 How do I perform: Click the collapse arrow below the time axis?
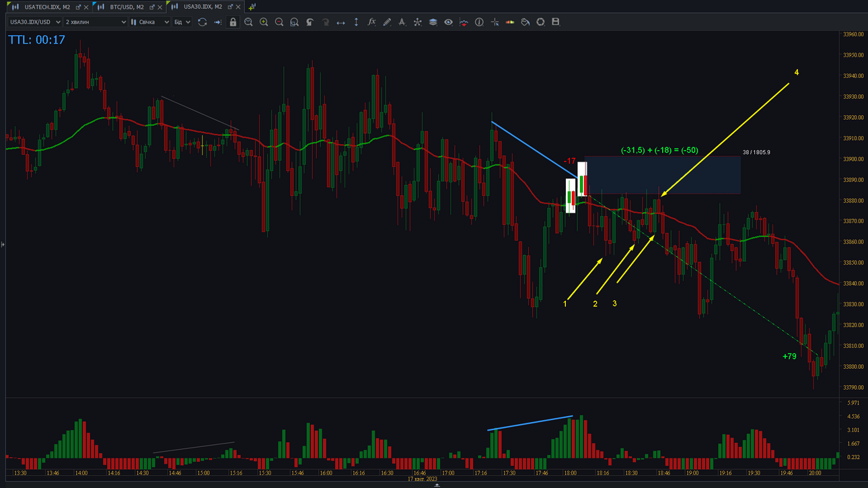tap(437, 485)
